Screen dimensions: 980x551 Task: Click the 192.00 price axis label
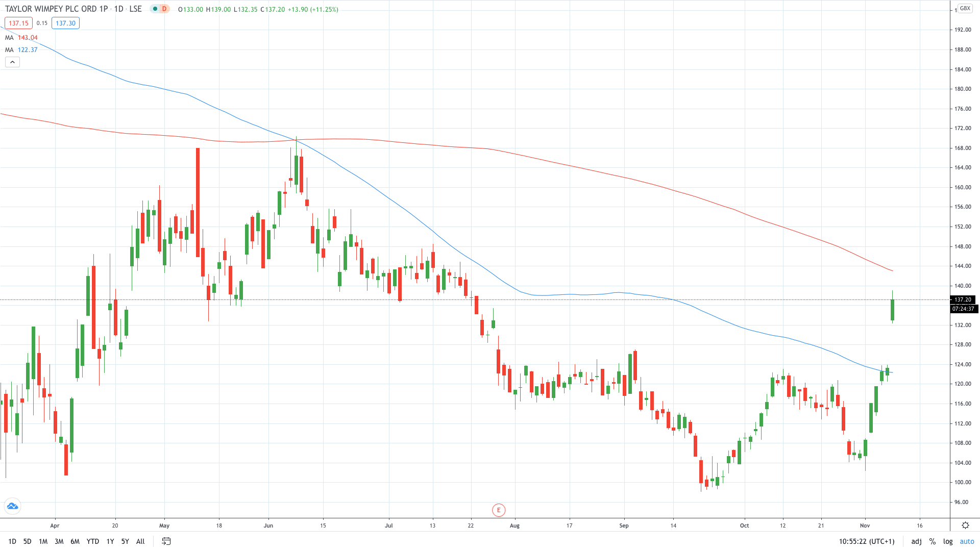tap(963, 30)
